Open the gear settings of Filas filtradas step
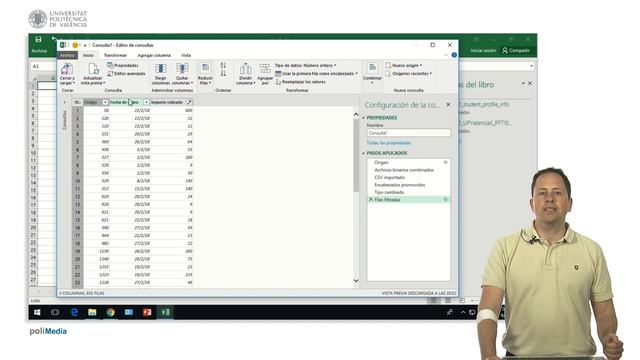This screenshot has height=360, width=640. (445, 200)
